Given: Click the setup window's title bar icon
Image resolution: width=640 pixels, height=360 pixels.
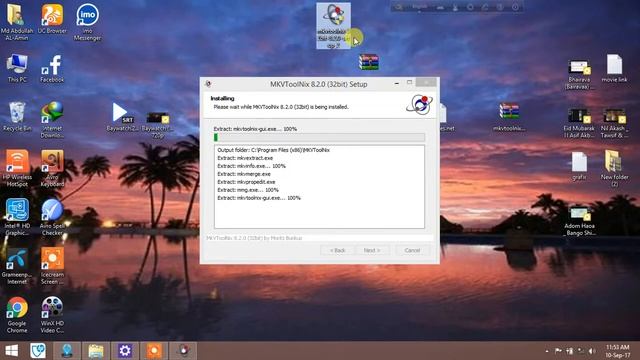Looking at the screenshot, I should tap(208, 84).
